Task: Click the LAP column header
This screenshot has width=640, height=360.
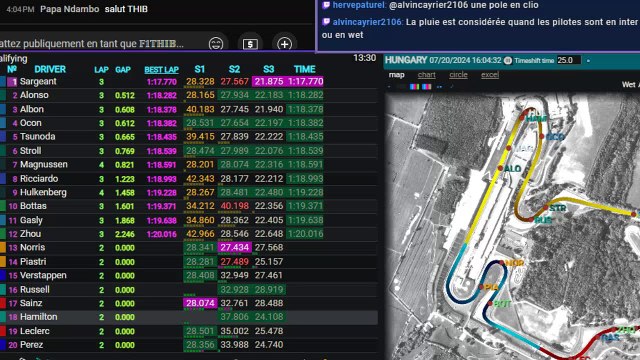Action: tap(101, 69)
